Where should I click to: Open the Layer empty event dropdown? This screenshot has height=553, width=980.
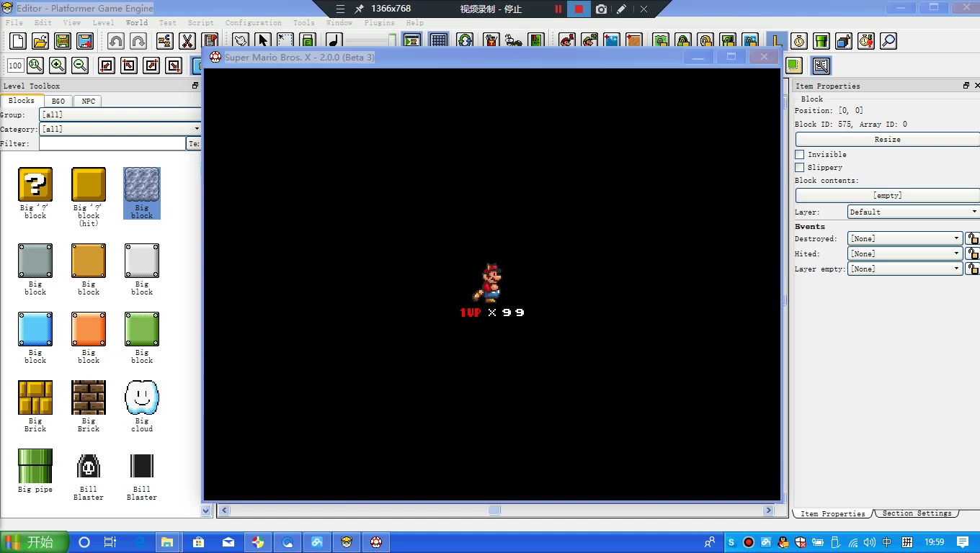point(904,269)
